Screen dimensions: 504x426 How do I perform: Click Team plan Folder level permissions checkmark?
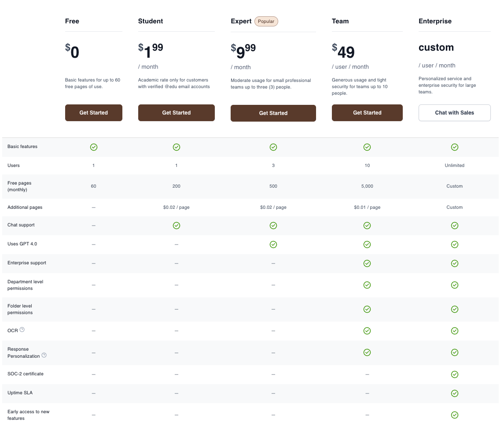coord(367,309)
